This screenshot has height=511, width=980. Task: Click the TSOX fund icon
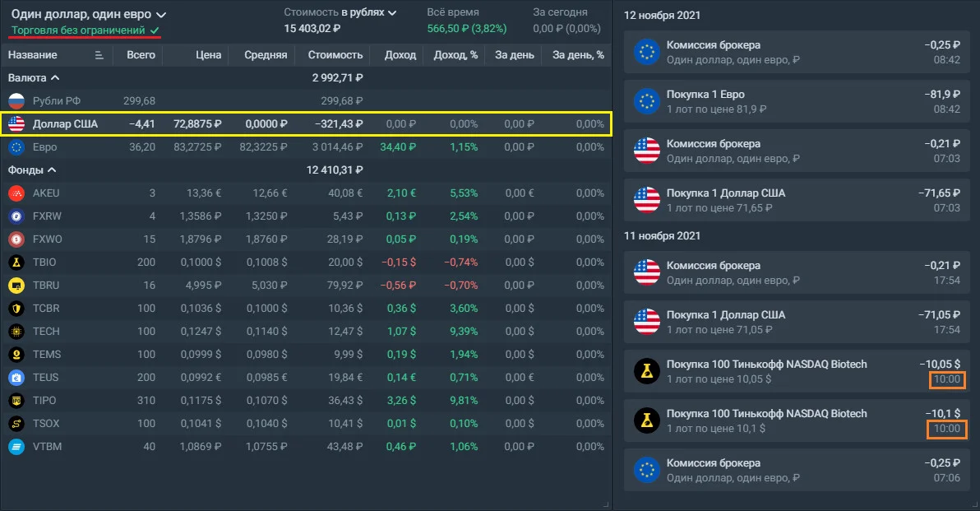[16, 424]
